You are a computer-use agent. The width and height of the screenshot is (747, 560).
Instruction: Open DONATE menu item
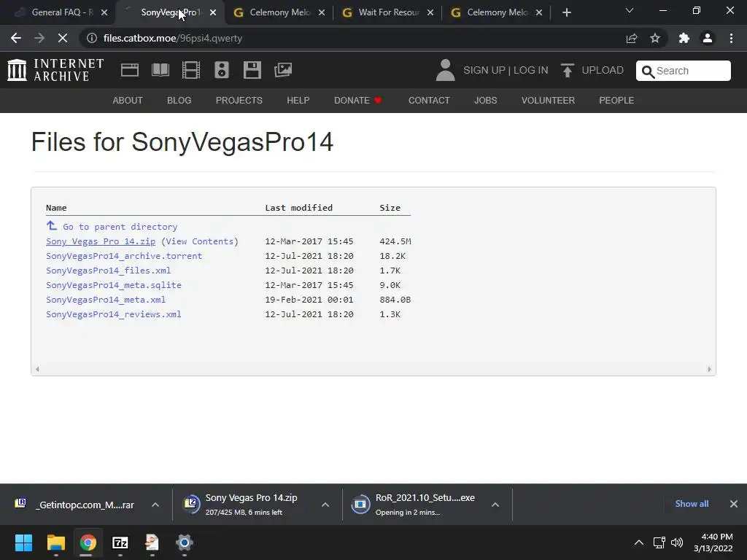(x=357, y=101)
